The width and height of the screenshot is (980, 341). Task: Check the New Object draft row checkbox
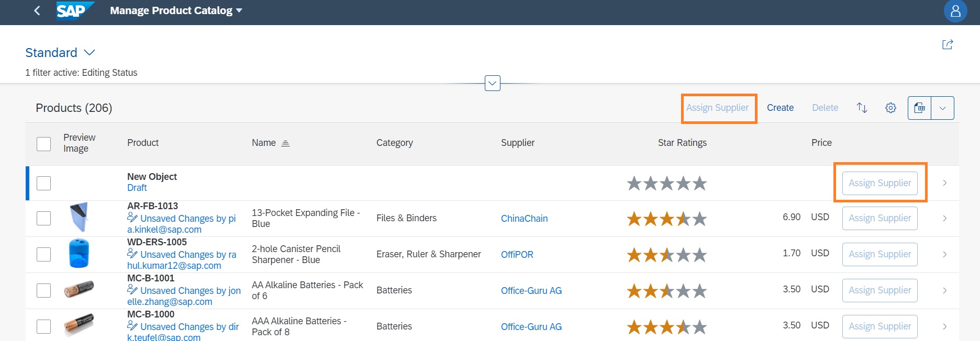(x=44, y=183)
